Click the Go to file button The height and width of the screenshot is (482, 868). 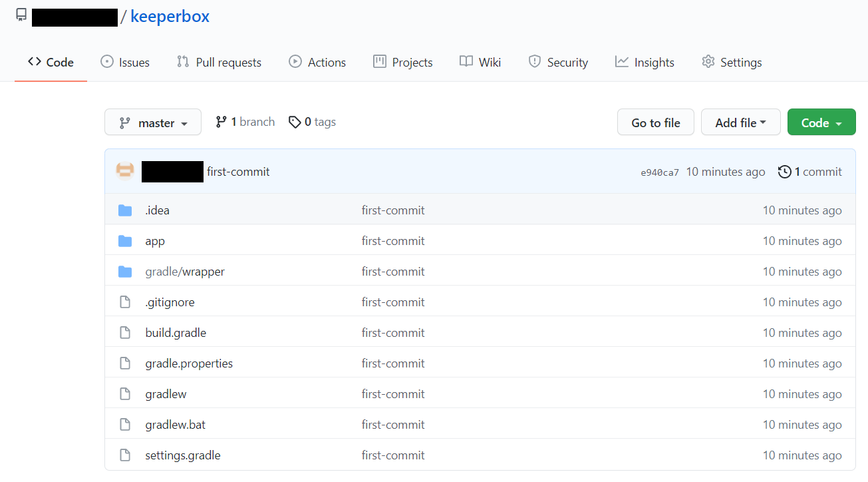(x=656, y=122)
